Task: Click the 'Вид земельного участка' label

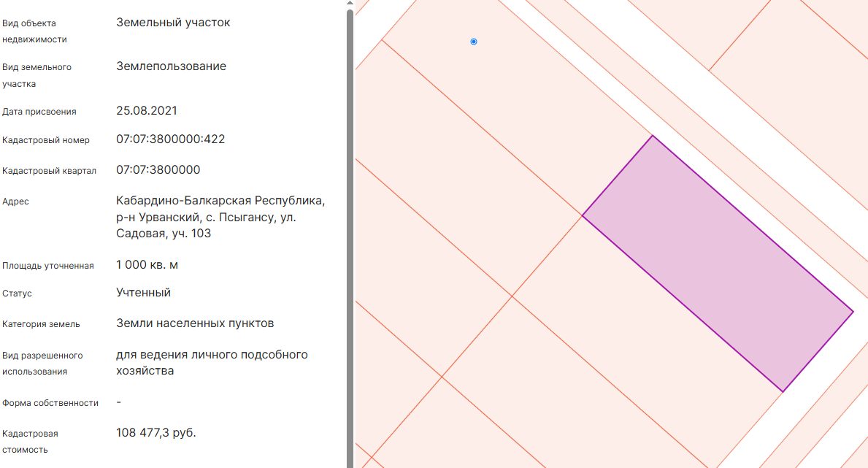Action: 37,75
